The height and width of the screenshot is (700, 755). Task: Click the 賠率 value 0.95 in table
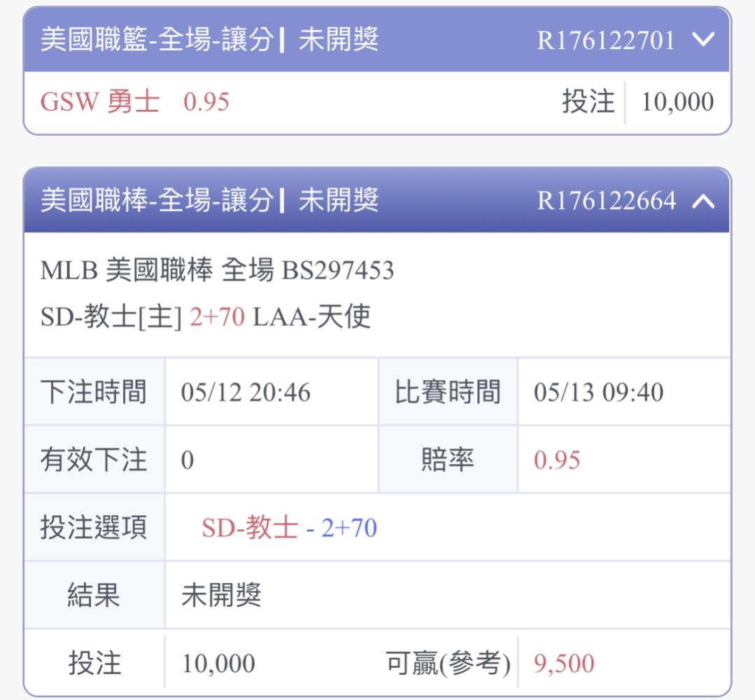(557, 461)
